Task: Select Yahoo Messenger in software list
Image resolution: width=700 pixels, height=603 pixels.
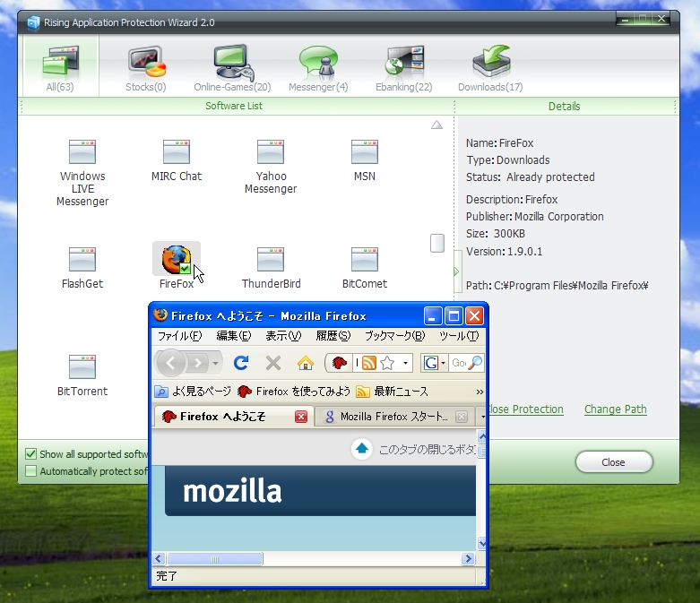Action: click(271, 167)
